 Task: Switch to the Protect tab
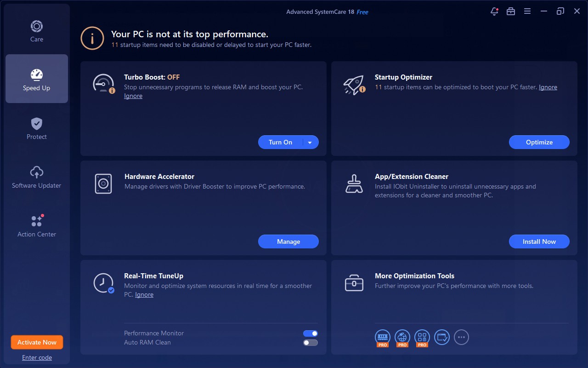(37, 128)
